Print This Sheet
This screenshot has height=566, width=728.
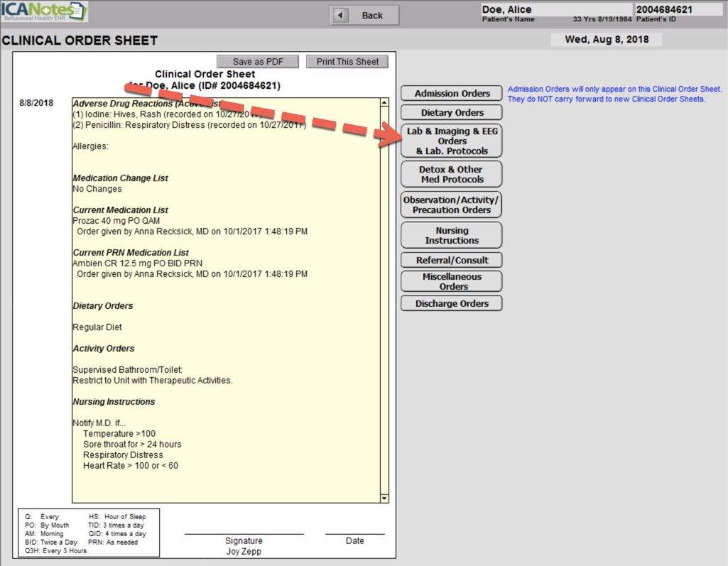(x=347, y=62)
